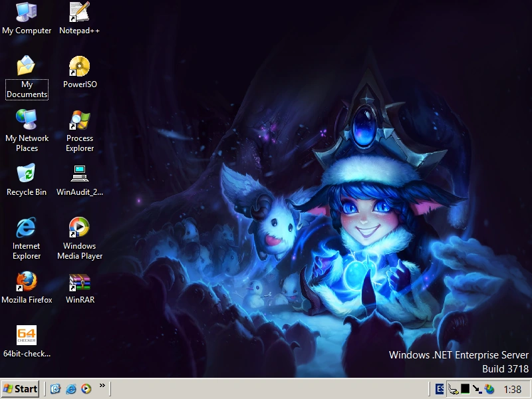Image resolution: width=532 pixels, height=399 pixels.
Task: Click Show Desktop in the Quick Launch bar
Action: pyautogui.click(x=55, y=389)
